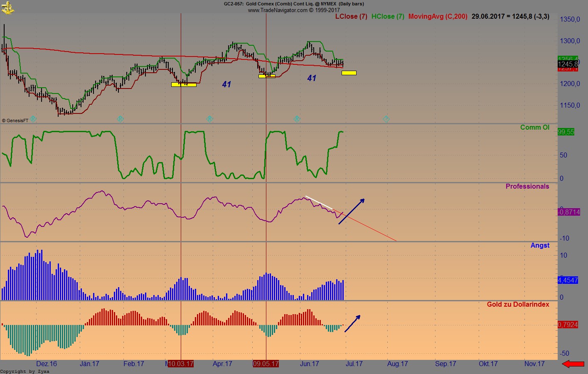Click the Apr.17 date label
Image resolution: width=588 pixels, height=374 pixels.
[x=222, y=364]
